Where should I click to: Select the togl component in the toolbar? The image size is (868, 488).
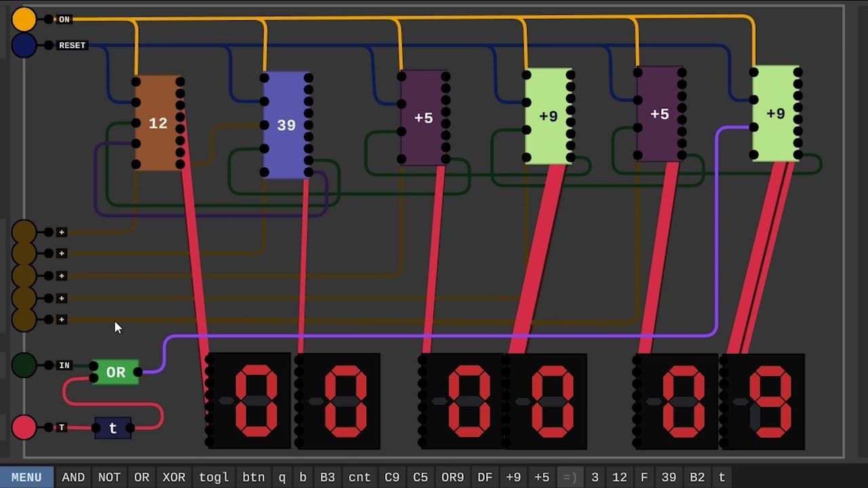pos(213,477)
